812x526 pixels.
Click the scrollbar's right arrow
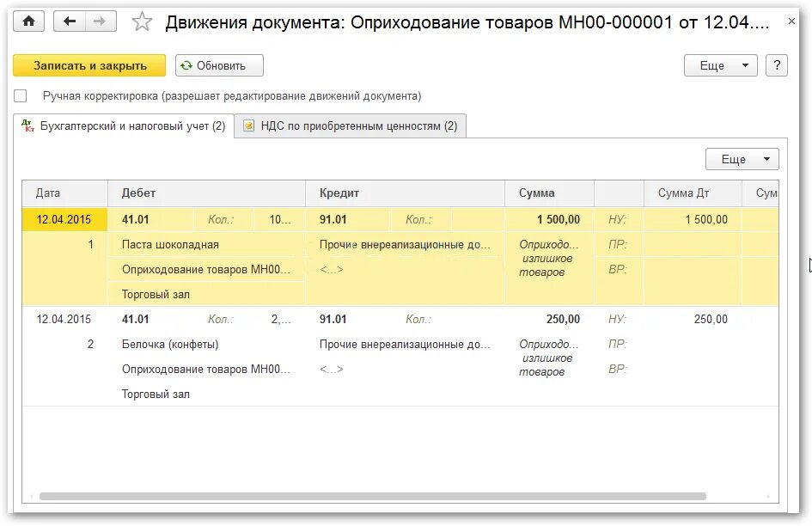pyautogui.click(x=768, y=497)
